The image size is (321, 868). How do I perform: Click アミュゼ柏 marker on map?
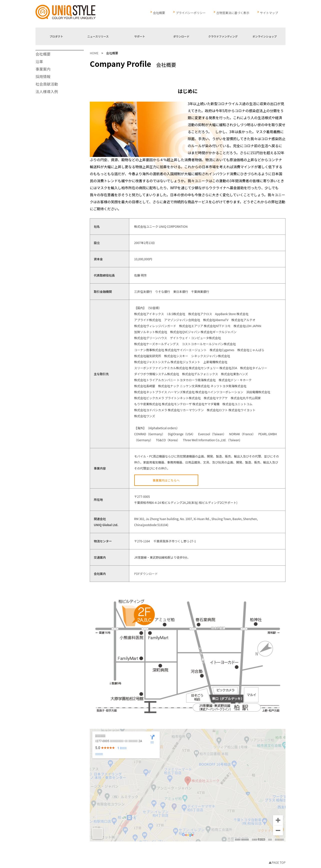point(184,798)
